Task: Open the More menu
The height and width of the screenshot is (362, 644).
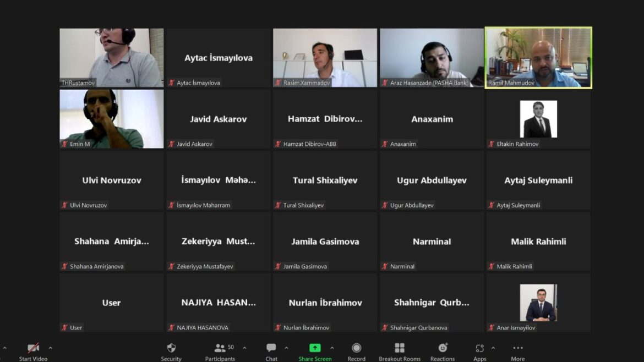Action: [x=517, y=348]
